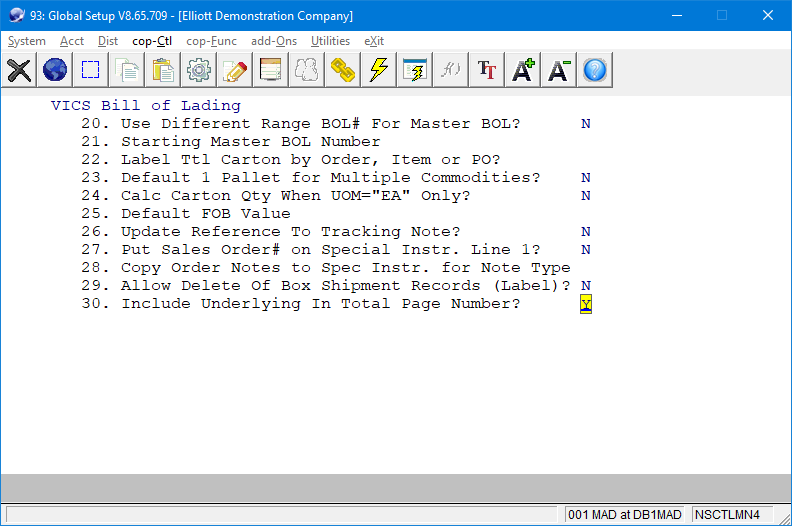Click N value for Use Different Range BOL#
The image size is (792, 526).
click(586, 124)
